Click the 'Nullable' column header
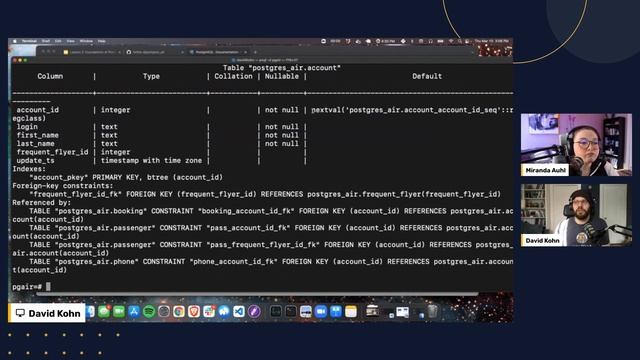The image size is (640, 360). pyautogui.click(x=282, y=76)
